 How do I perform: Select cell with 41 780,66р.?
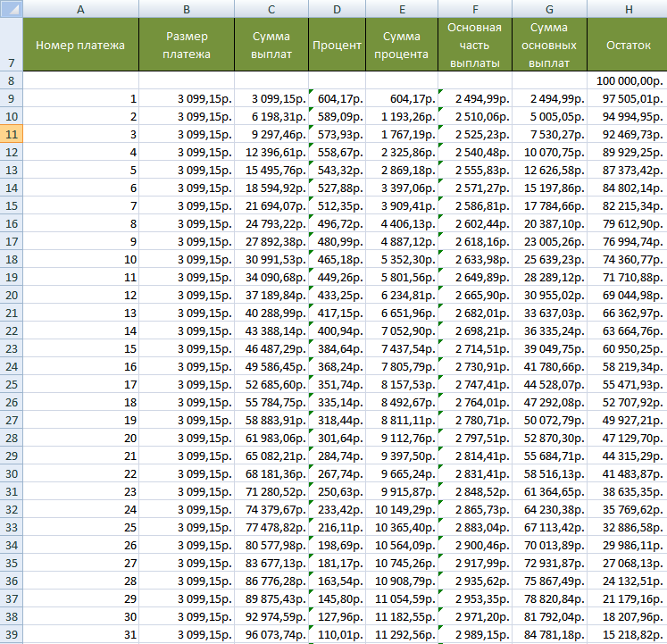(x=550, y=366)
